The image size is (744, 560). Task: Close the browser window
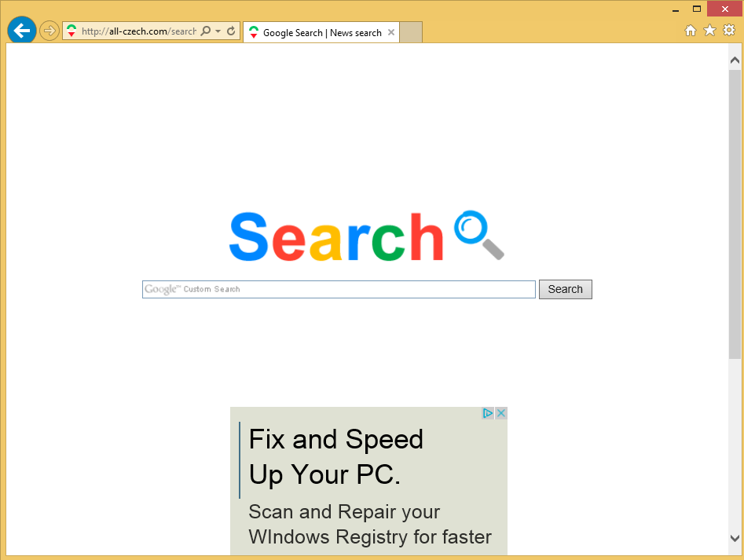tap(724, 9)
